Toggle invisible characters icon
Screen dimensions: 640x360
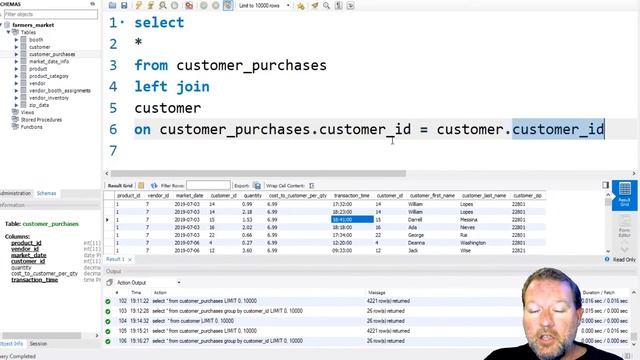point(338,6)
